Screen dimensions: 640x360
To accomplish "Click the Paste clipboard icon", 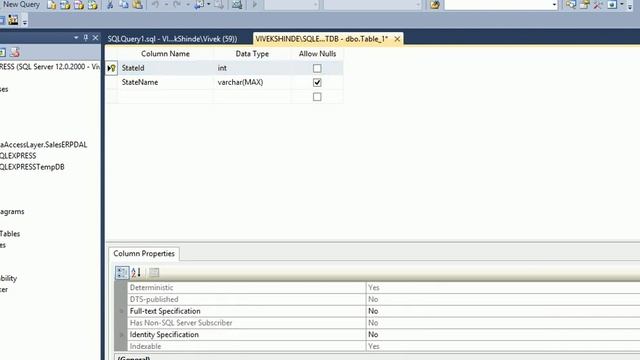I will 138,5.
